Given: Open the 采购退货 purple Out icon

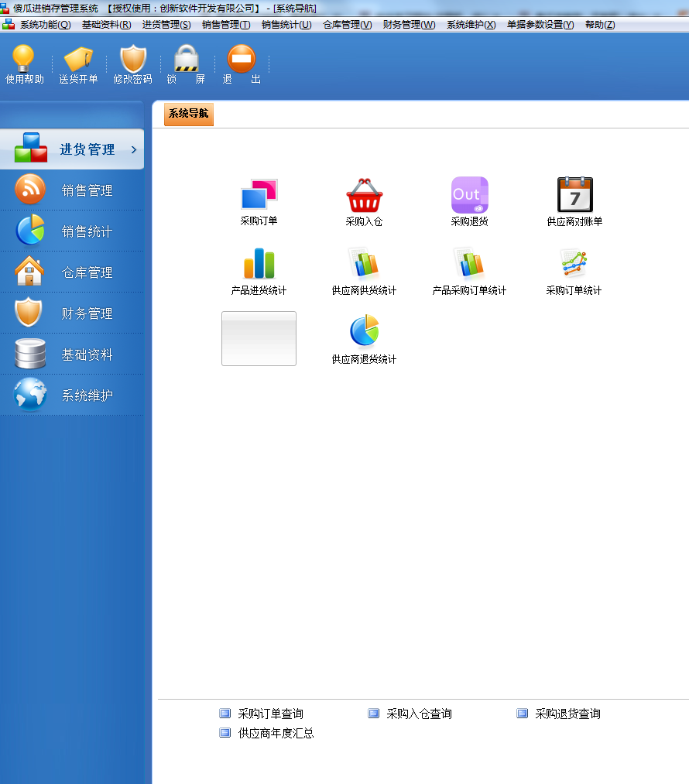Looking at the screenshot, I should [x=469, y=196].
